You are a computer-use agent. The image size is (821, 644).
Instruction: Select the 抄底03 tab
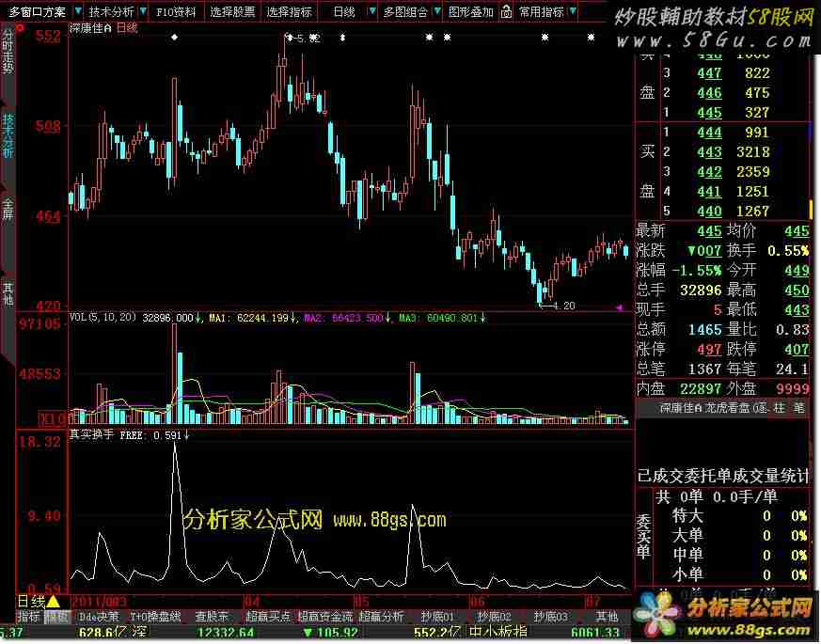[550, 617]
